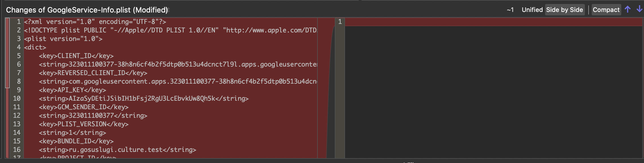Click the empty first line in right pane

tap(494, 22)
